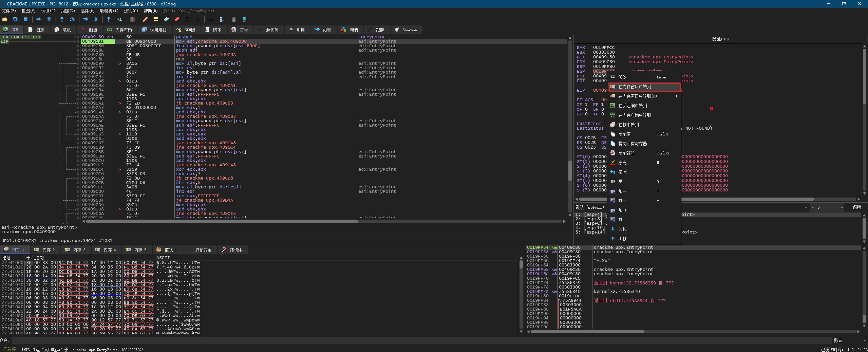
Task: Click the restart debugging toolbar icon
Action: click(x=15, y=19)
